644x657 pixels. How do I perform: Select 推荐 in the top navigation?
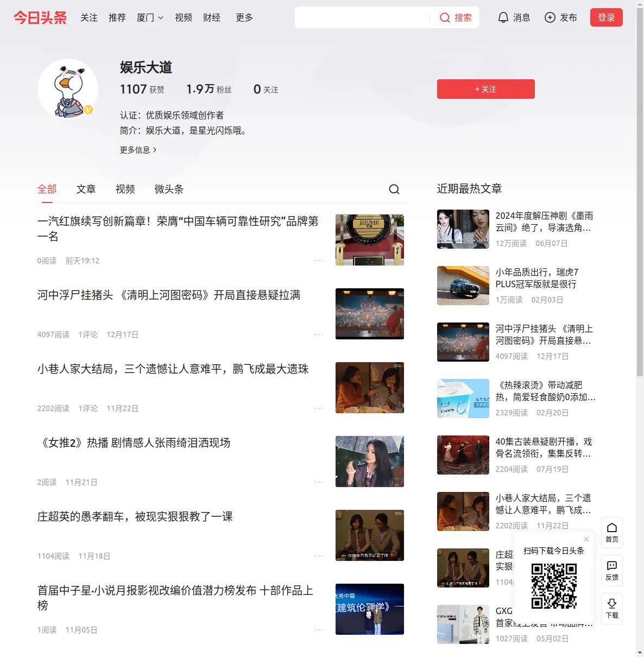(117, 18)
